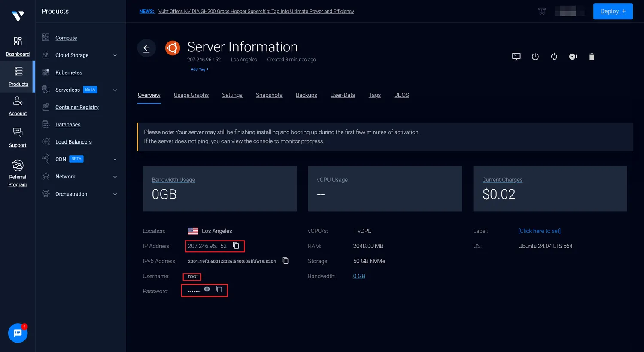Copy the IPv6 address to clipboard
Viewport: 644px width, 352px height.
pyautogui.click(x=285, y=261)
